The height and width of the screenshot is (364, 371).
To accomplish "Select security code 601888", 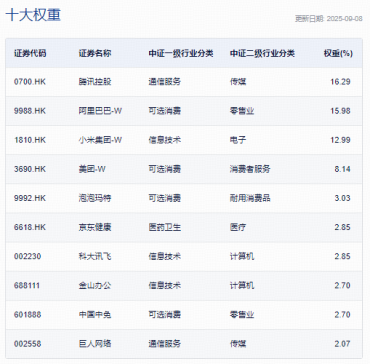I will [27, 315].
